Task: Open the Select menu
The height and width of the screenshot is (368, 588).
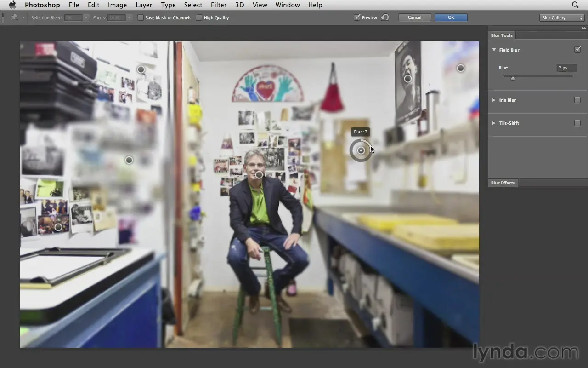Action: coord(193,5)
